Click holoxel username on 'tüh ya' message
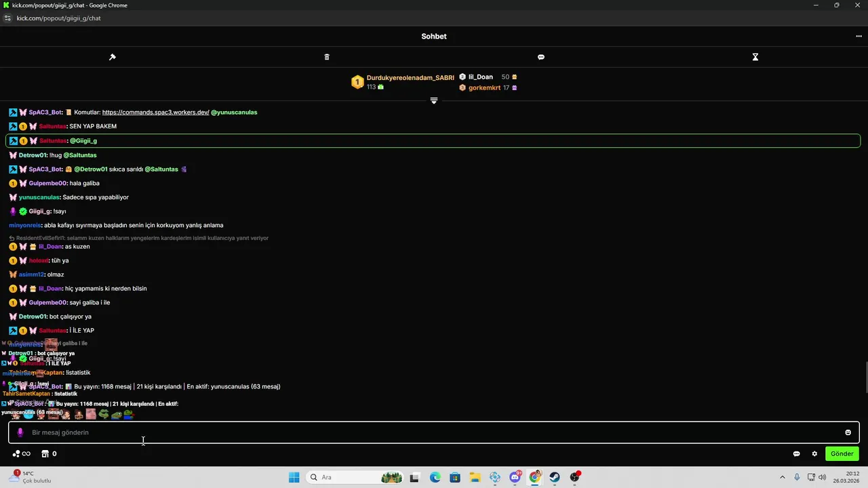This screenshot has height=488, width=868. click(x=39, y=261)
